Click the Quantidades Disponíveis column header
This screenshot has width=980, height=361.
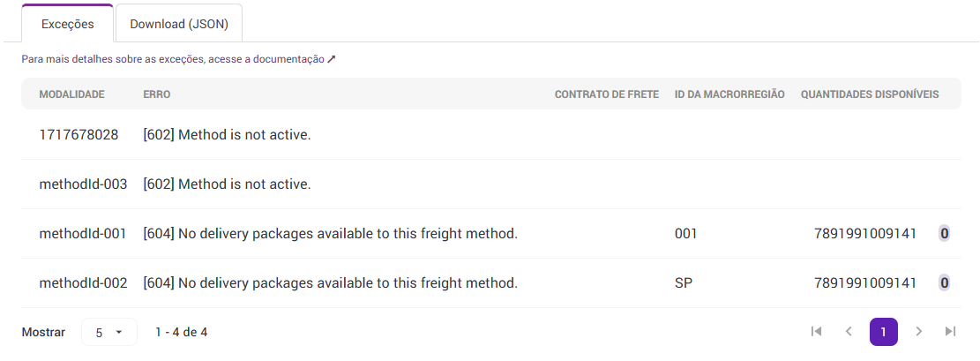[x=869, y=94]
